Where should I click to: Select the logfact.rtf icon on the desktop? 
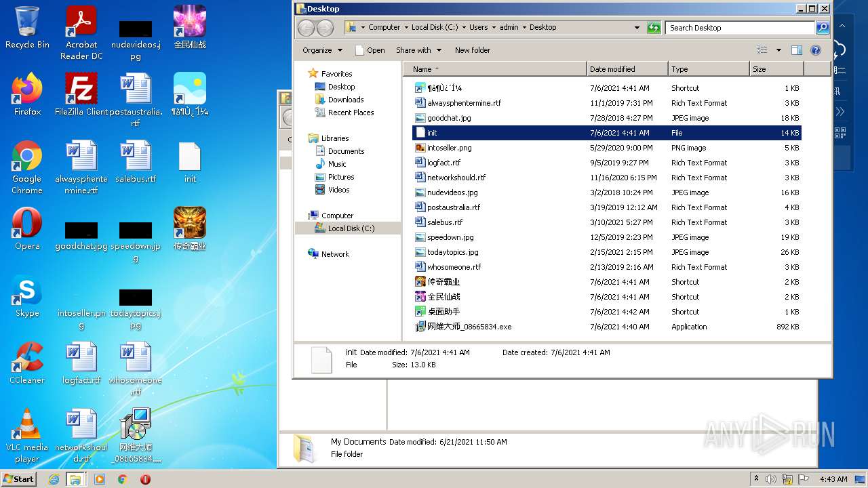(x=81, y=363)
